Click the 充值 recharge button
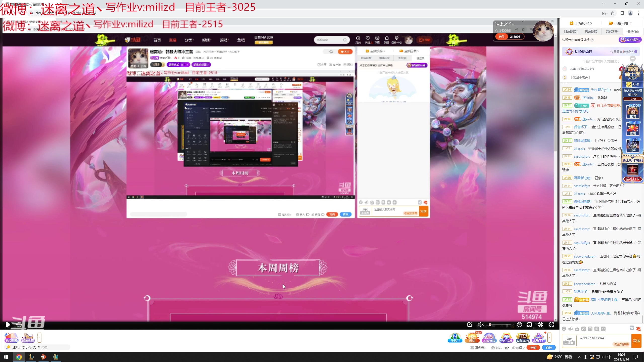The height and width of the screenshot is (362, 644). click(x=533, y=348)
